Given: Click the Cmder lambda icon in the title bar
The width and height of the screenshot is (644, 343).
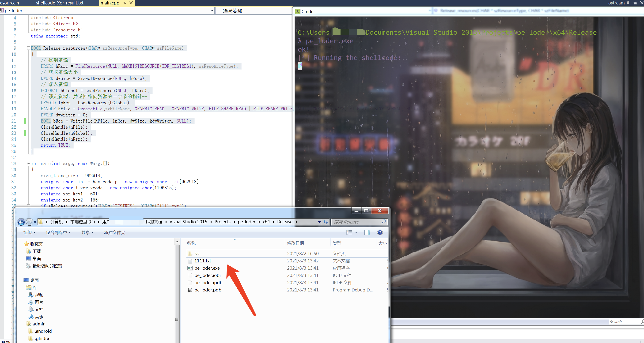Looking at the screenshot, I should click(x=298, y=11).
